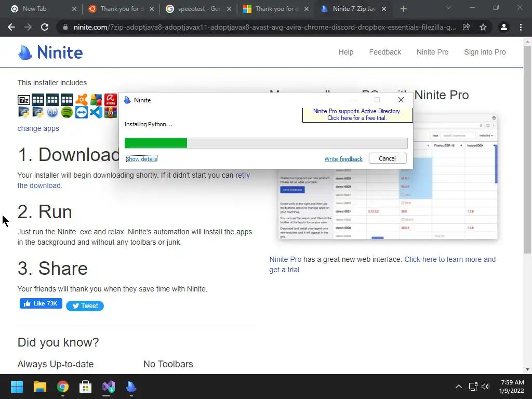Click the share page icon in address bar
This screenshot has height=399, width=532.
(x=467, y=27)
